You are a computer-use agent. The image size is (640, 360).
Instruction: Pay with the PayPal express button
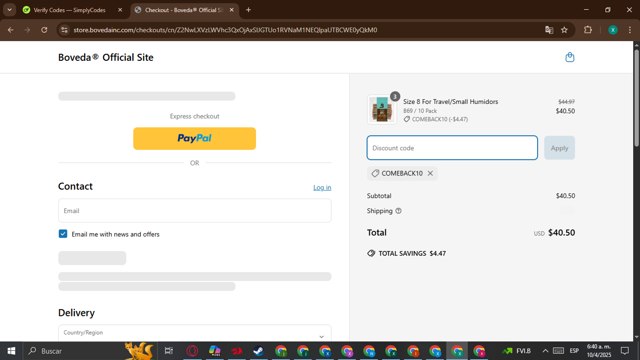(x=195, y=138)
